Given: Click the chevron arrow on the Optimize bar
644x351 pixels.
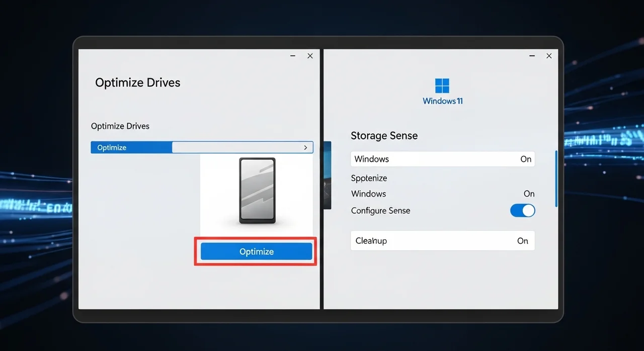Looking at the screenshot, I should tap(305, 148).
